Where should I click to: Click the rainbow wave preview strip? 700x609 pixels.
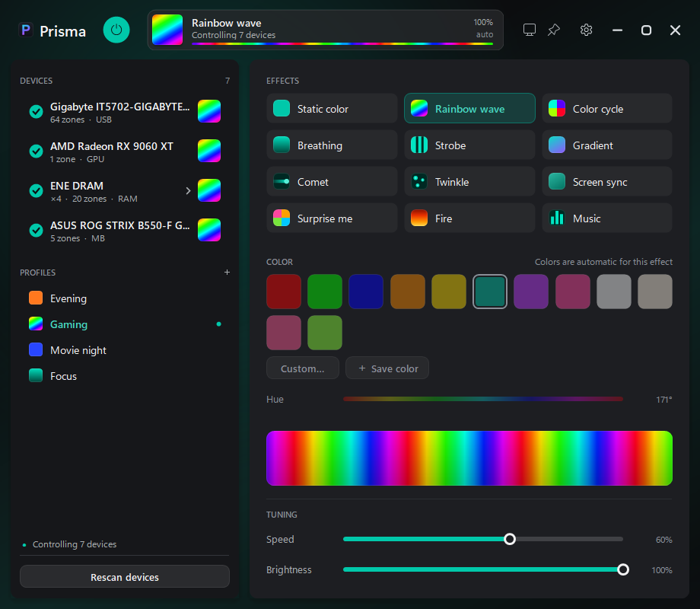(x=469, y=458)
